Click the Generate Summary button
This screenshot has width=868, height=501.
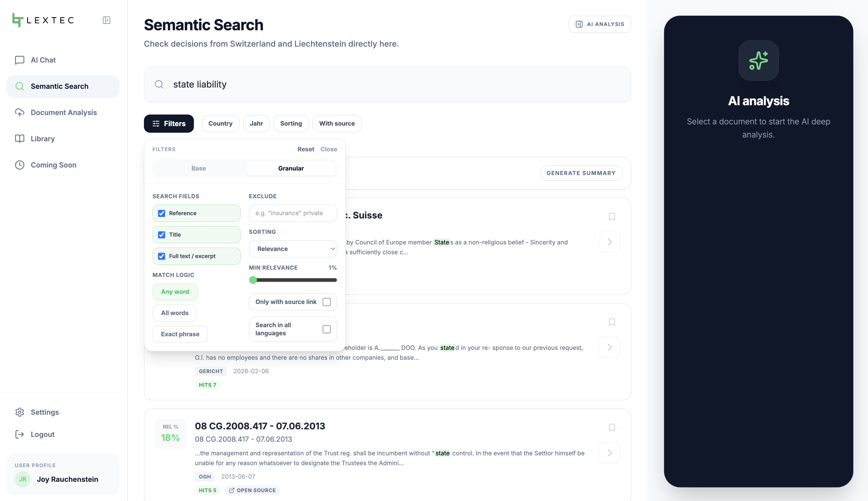(x=581, y=173)
